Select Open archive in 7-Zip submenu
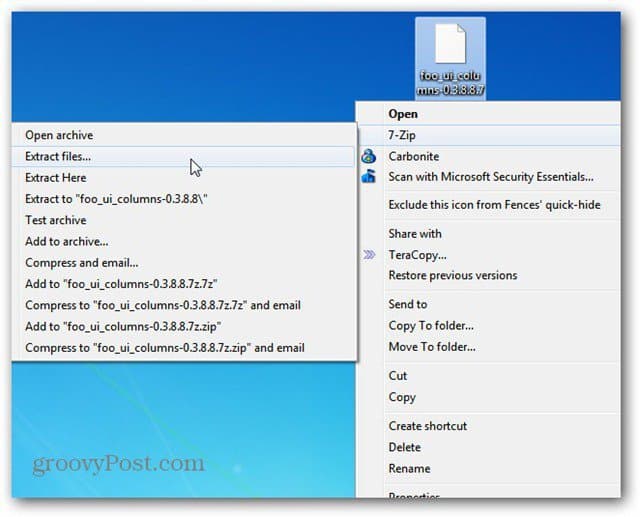This screenshot has width=640, height=517. 184,135
